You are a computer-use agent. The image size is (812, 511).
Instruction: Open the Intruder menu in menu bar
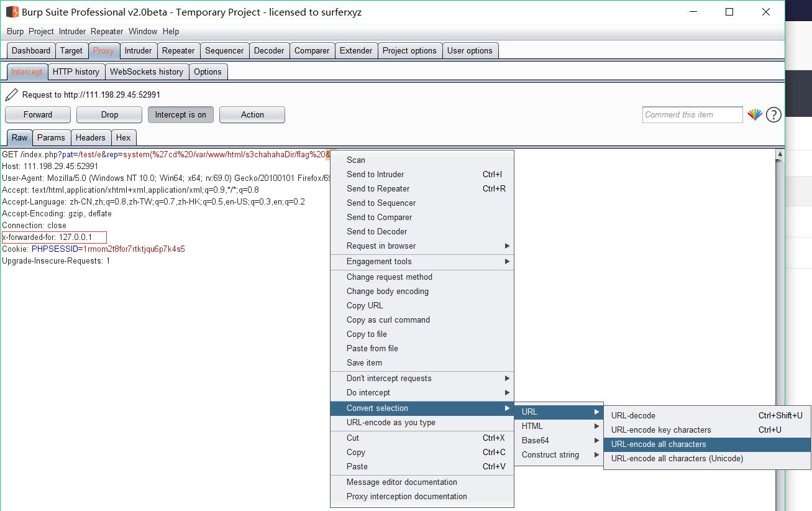click(72, 31)
